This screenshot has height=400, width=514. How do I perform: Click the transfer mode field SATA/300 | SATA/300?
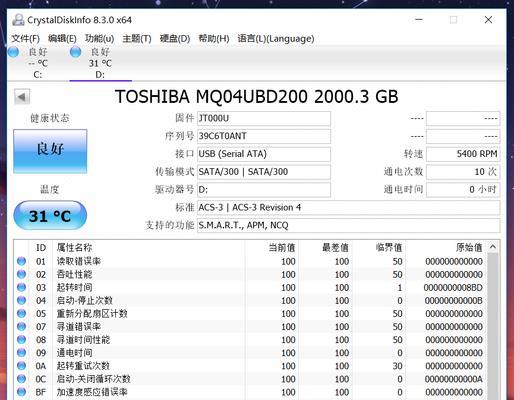(x=264, y=172)
